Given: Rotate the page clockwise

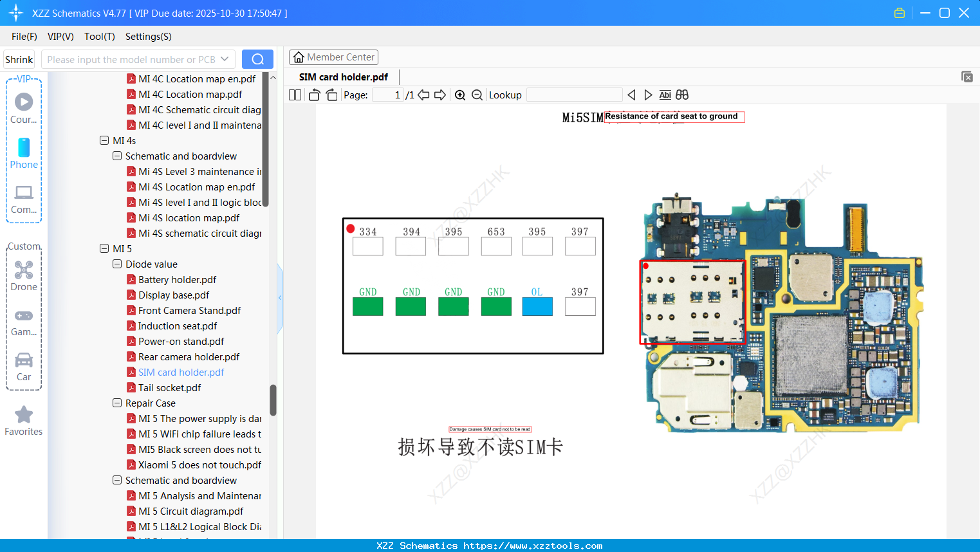Looking at the screenshot, I should [x=331, y=95].
